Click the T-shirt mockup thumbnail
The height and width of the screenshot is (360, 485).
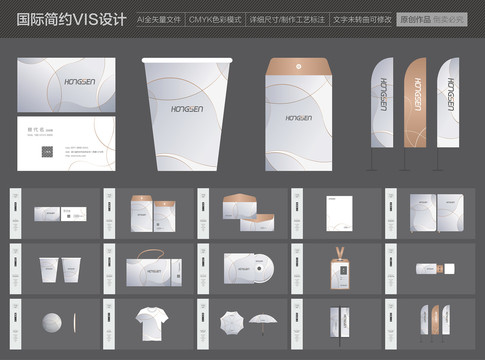click(152, 324)
